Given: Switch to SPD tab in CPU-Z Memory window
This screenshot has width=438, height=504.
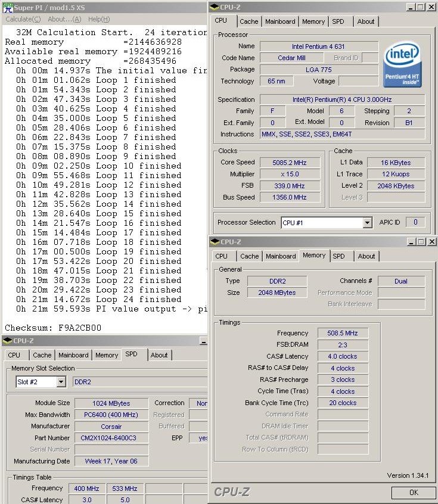Looking at the screenshot, I should click(x=338, y=256).
